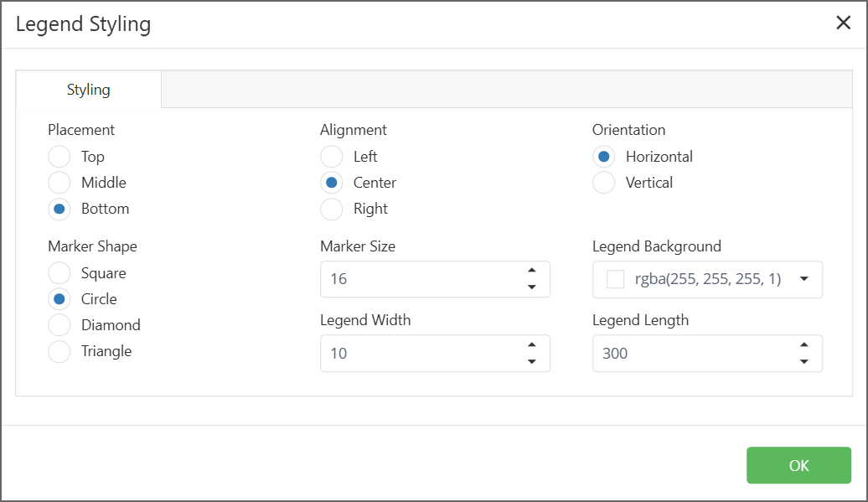Pick Diamond marker shape
Screen dimensions: 868x502
[59, 325]
